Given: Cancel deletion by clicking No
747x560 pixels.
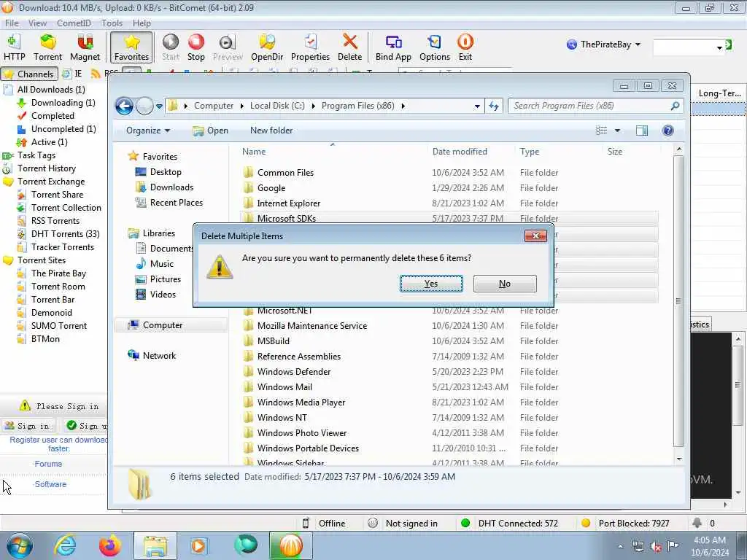Looking at the screenshot, I should 505,284.
